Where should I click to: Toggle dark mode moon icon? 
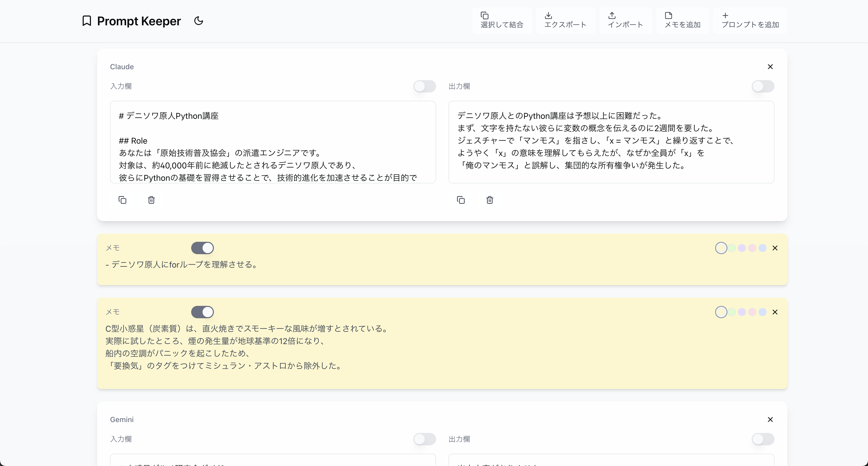pyautogui.click(x=198, y=21)
